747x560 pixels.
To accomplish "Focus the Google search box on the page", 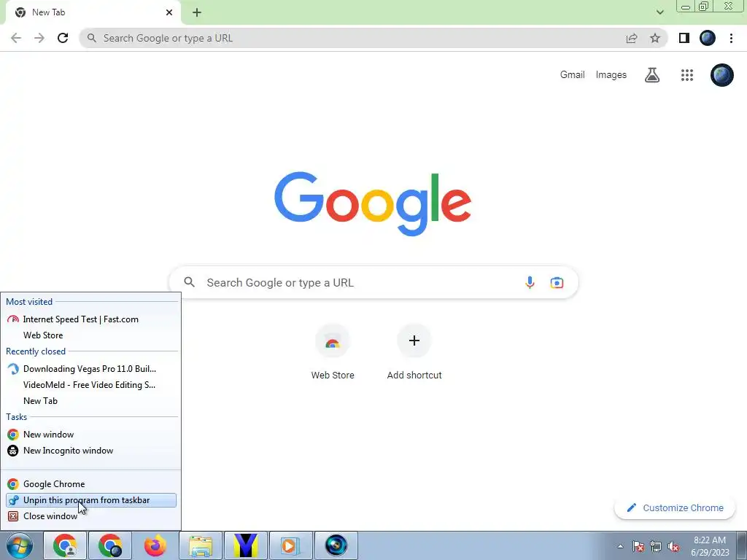I will [373, 282].
